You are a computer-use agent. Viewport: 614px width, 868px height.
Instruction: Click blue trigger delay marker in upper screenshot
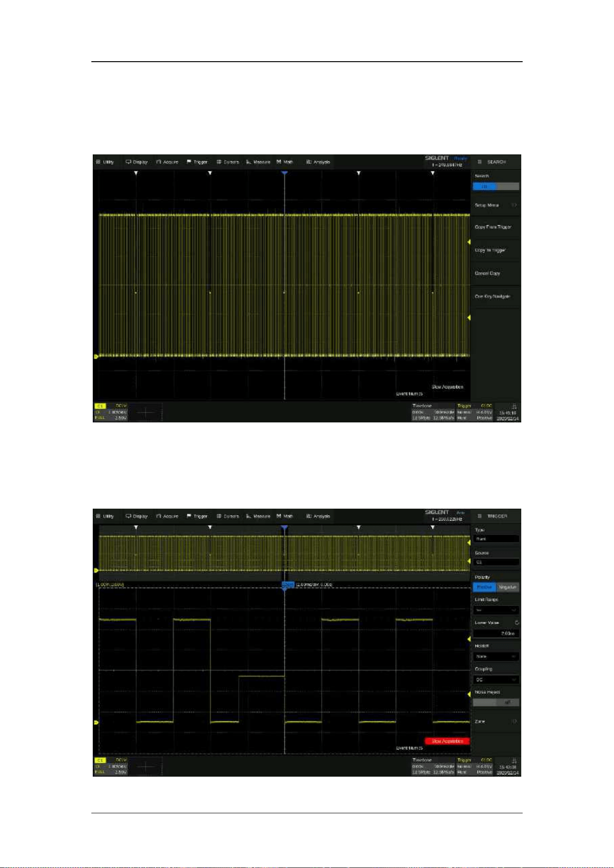pos(284,173)
